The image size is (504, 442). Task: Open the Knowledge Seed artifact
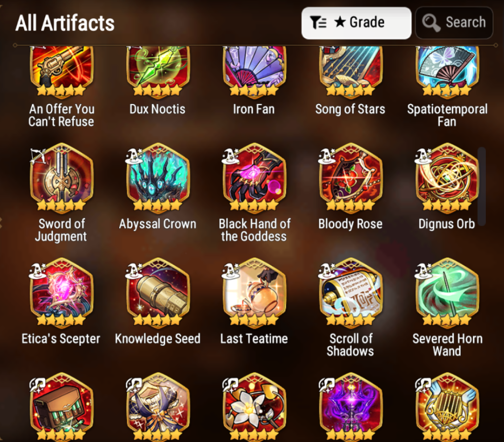tap(158, 293)
